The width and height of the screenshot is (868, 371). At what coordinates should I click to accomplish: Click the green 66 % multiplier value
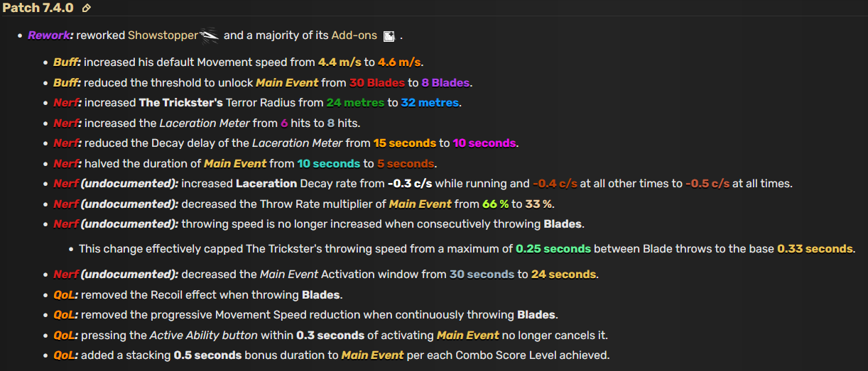click(495, 204)
